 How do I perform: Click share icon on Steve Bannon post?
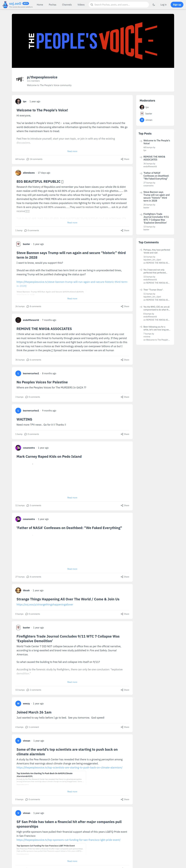point(122,306)
